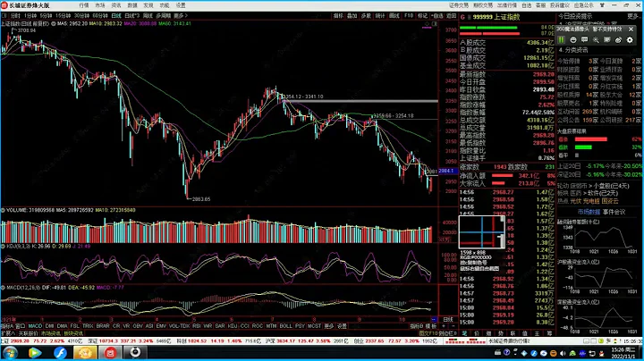This screenshot has height=361, width=644.
Task: Switch to 市场数据 tab in right panel
Action: click(x=589, y=212)
